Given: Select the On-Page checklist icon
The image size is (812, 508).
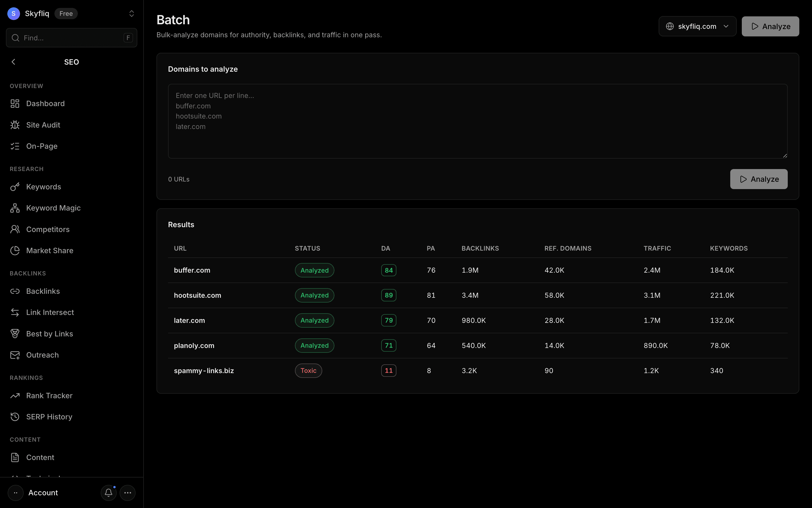Looking at the screenshot, I should [15, 146].
